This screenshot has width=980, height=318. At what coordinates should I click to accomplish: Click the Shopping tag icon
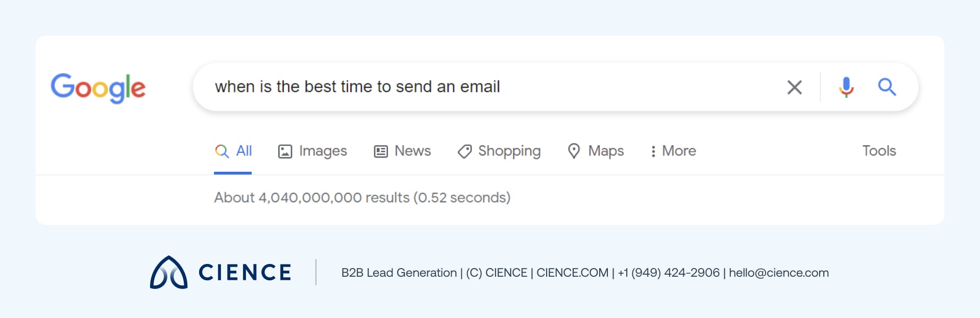pos(464,151)
